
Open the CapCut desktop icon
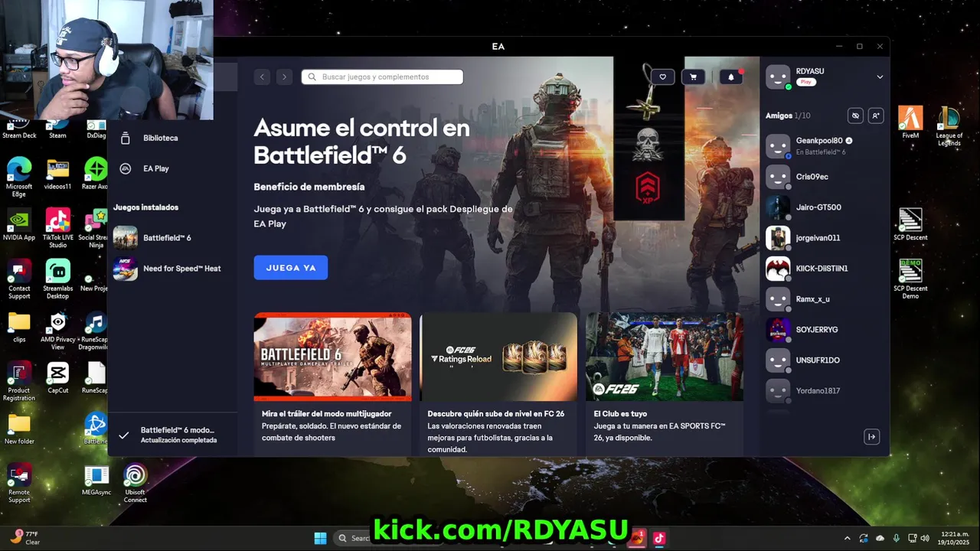[57, 378]
